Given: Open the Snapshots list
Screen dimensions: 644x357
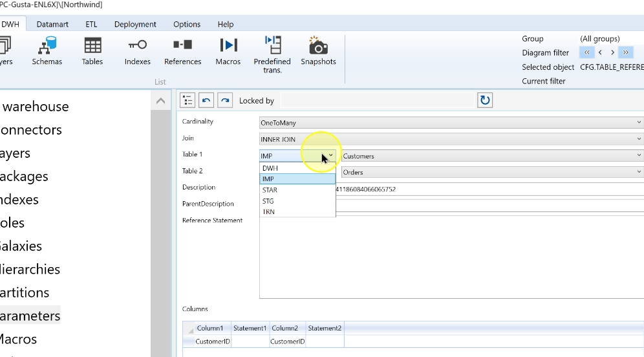Looking at the screenshot, I should point(318,51).
